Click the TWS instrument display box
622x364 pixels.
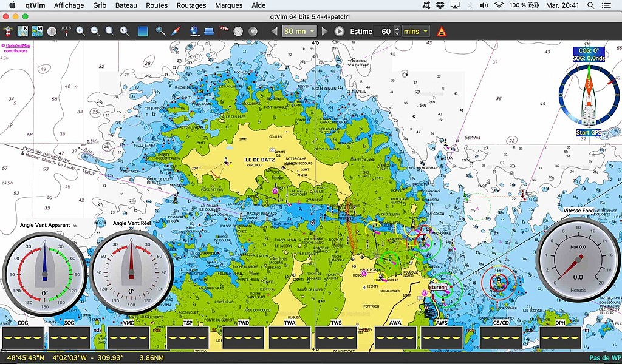pos(336,337)
